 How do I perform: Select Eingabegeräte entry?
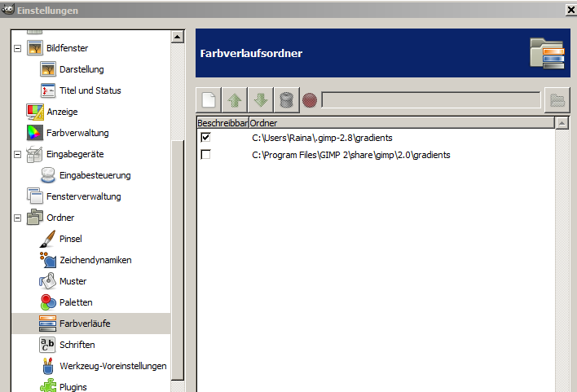point(75,154)
